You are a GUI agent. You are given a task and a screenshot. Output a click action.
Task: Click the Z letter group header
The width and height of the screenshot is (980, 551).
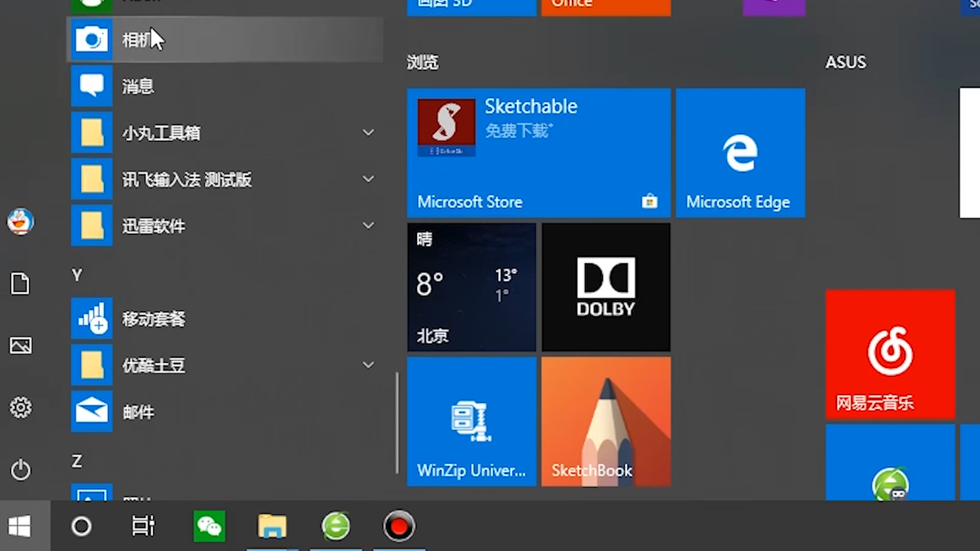pos(77,461)
